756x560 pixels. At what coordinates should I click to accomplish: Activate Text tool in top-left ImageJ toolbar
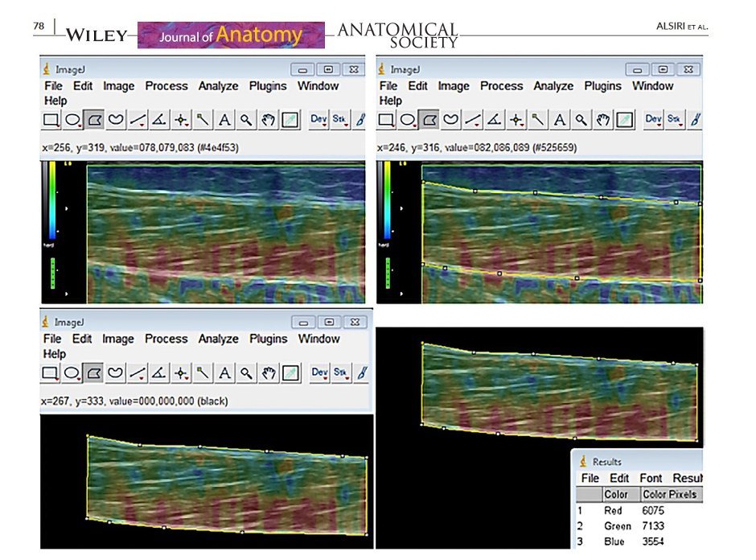click(224, 120)
